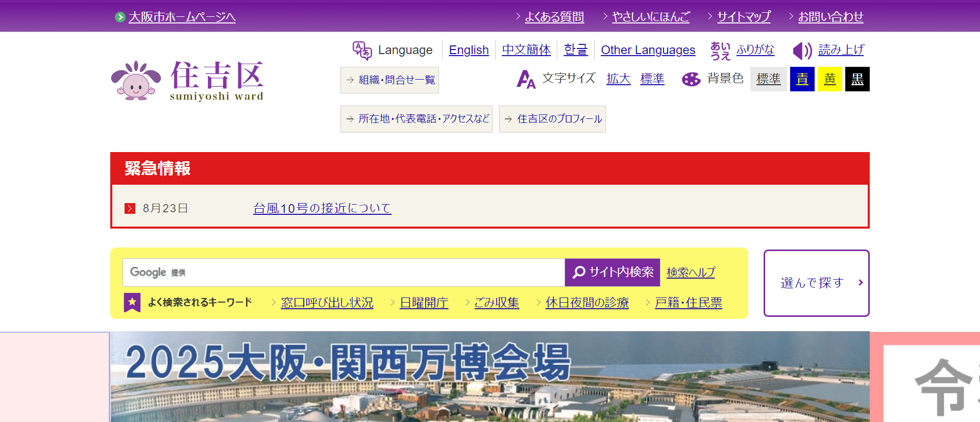Enlarge text with 拡大

click(x=619, y=79)
